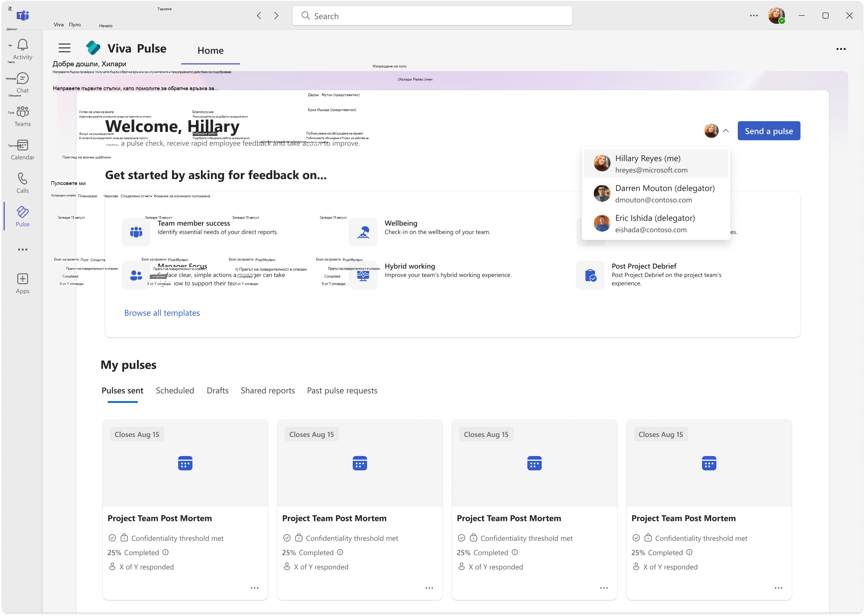Click the info icon beside 25% Completed

[x=165, y=553]
